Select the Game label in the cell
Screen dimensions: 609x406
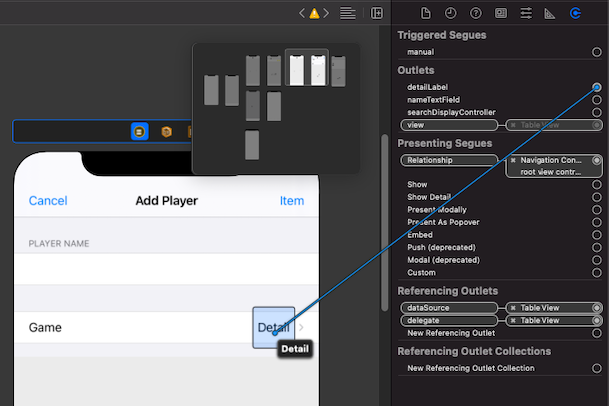[x=45, y=328]
